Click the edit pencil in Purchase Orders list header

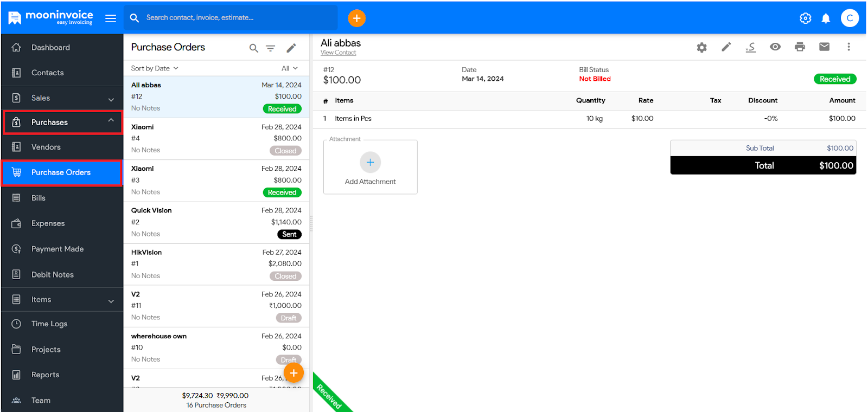(x=291, y=48)
